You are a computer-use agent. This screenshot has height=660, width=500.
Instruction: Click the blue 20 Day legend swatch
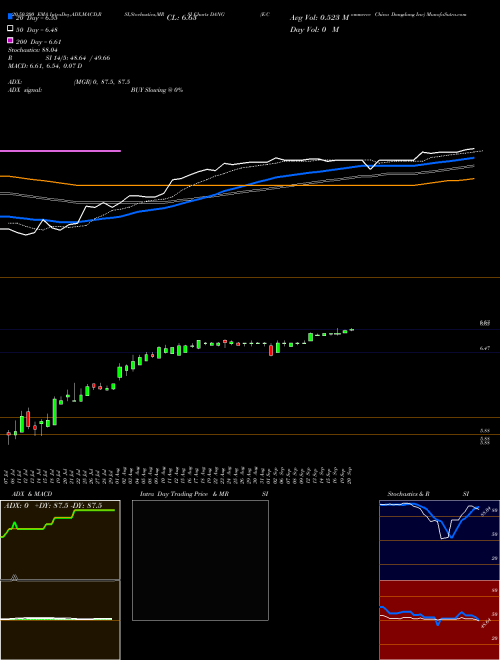pos(10,17)
